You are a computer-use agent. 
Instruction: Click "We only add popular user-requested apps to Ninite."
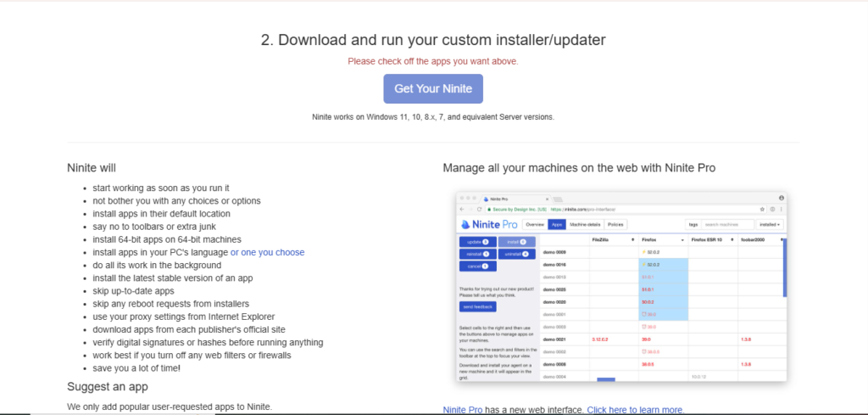click(170, 407)
